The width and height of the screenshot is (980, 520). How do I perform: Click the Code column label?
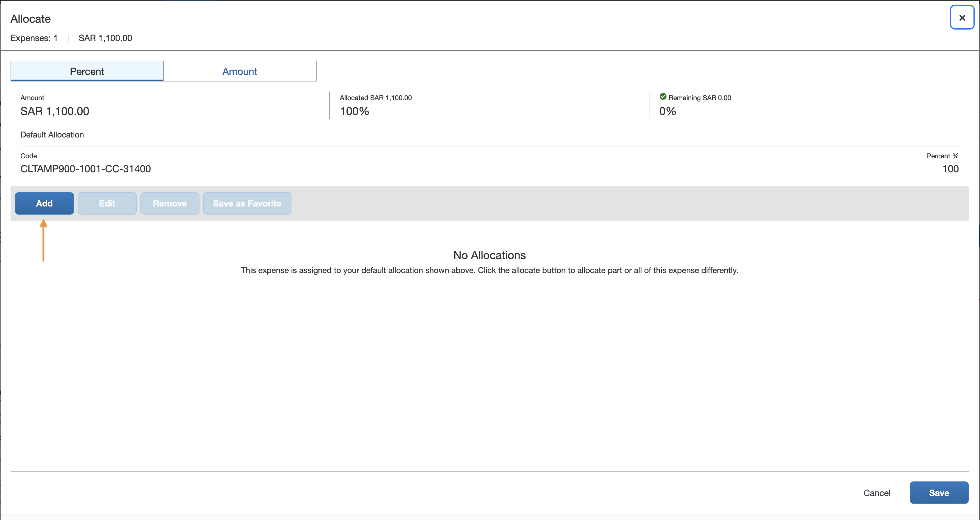29,156
